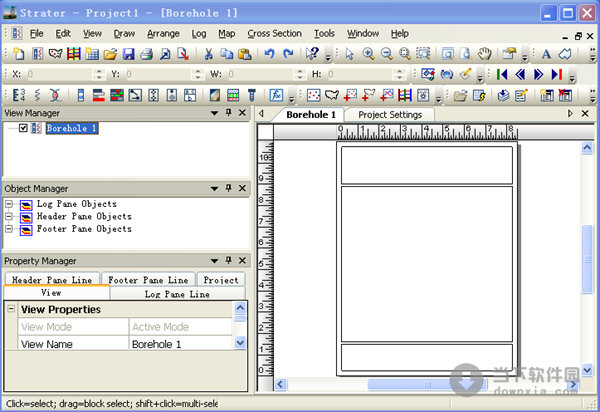Paste from clipboard icon
Viewport: 600px width, 412px height.
pyautogui.click(x=245, y=54)
